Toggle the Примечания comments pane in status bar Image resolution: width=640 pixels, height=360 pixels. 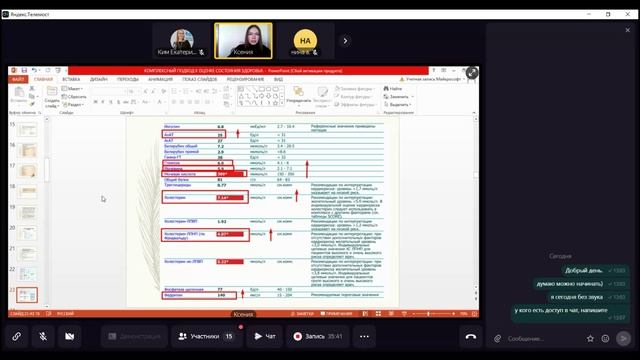click(x=336, y=313)
